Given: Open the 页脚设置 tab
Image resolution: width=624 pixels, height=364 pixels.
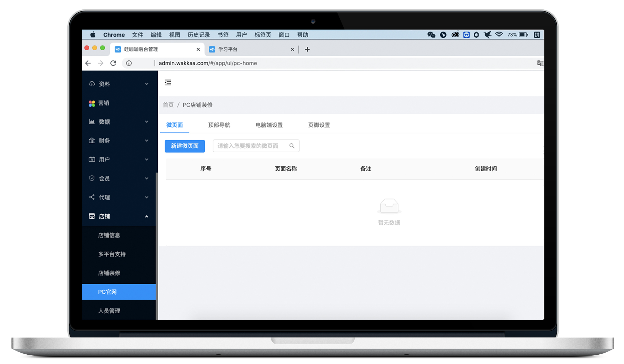Looking at the screenshot, I should click(319, 125).
